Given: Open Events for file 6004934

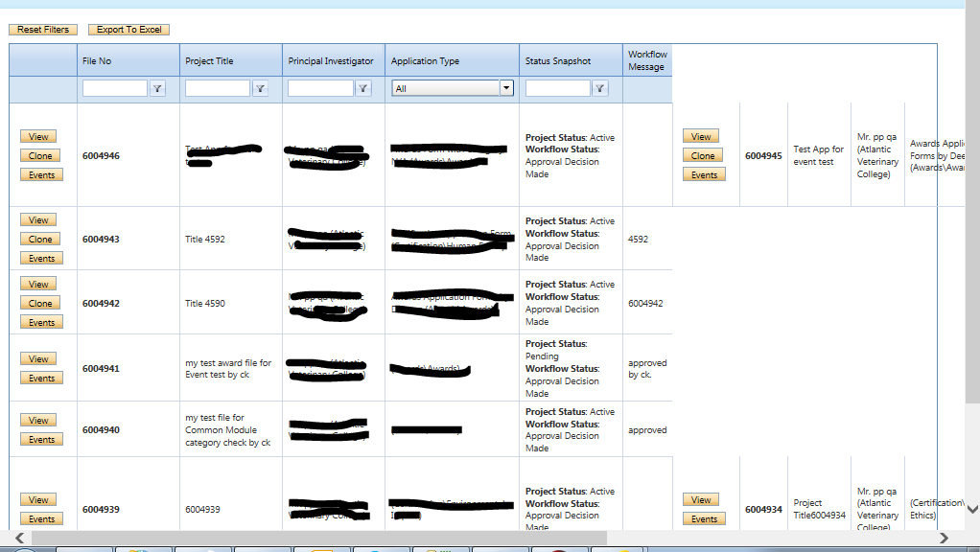Looking at the screenshot, I should pos(705,518).
